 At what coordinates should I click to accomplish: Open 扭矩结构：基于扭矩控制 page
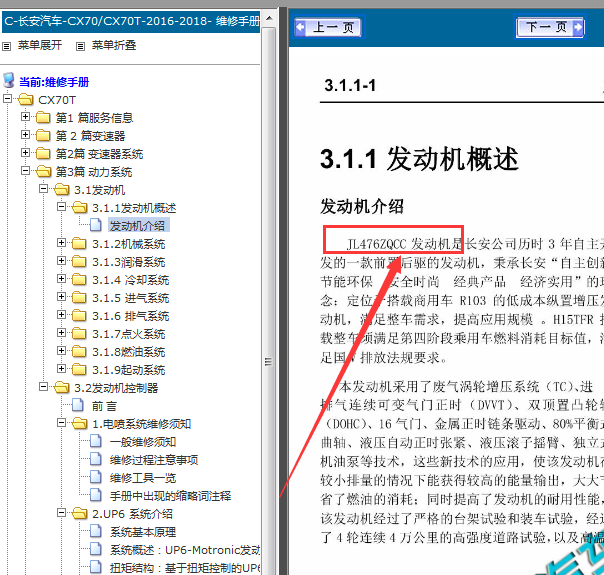185,568
